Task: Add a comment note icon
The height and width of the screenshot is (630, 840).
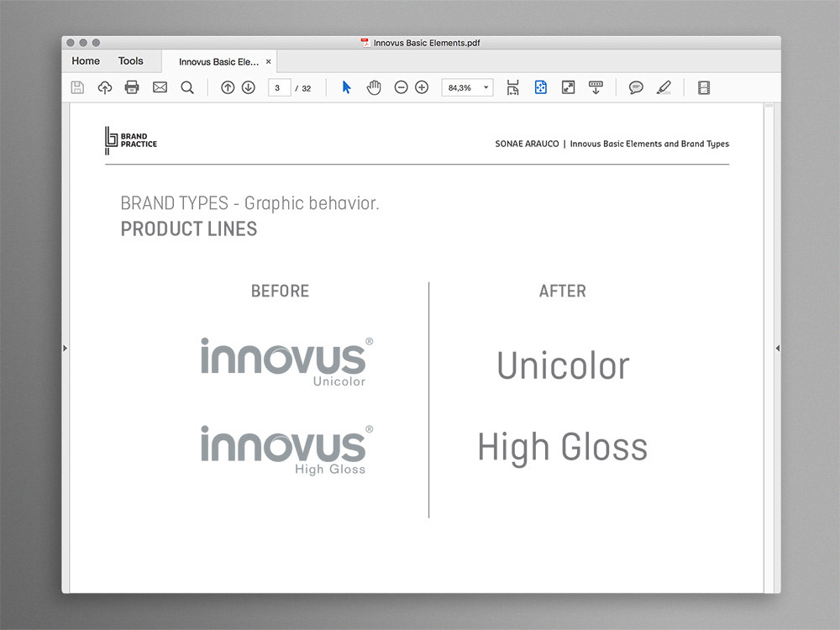Action: pos(636,87)
